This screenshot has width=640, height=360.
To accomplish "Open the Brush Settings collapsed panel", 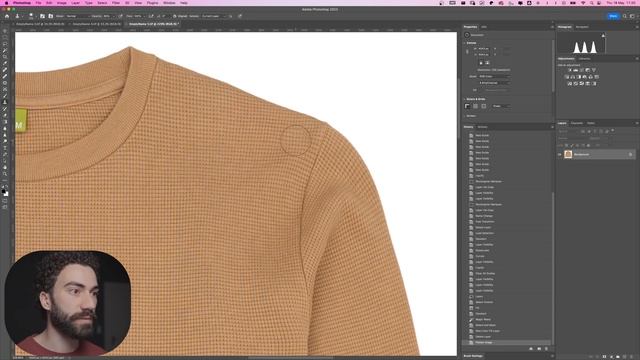I will [473, 356].
